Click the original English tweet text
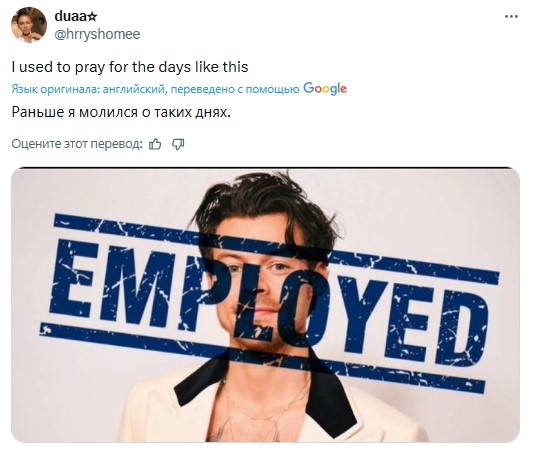This screenshot has width=534, height=455. coord(130,67)
